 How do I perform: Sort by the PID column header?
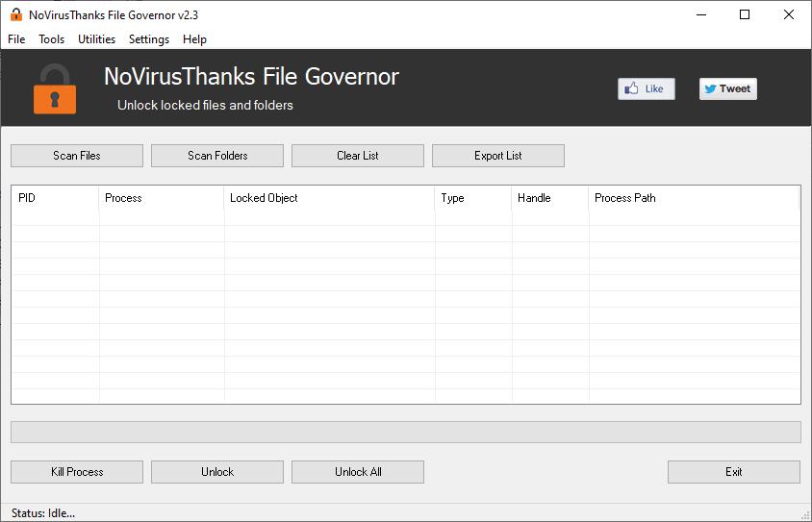pyautogui.click(x=55, y=198)
